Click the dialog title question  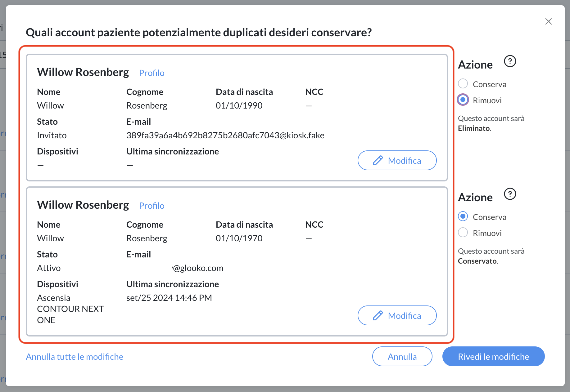pos(199,32)
